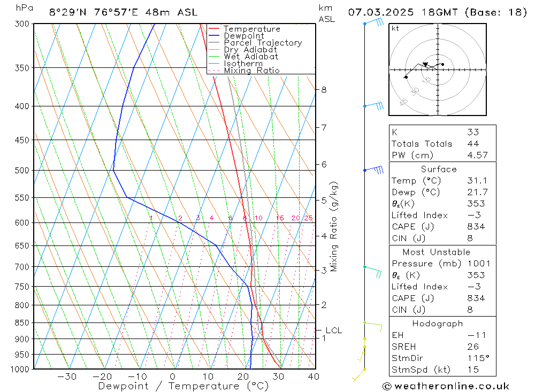Click the green wind barb at 700 hPa

tap(372, 272)
